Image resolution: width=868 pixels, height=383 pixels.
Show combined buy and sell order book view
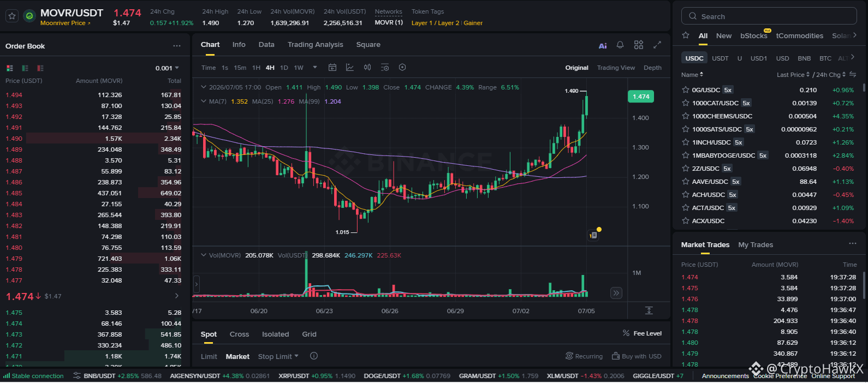(x=10, y=68)
